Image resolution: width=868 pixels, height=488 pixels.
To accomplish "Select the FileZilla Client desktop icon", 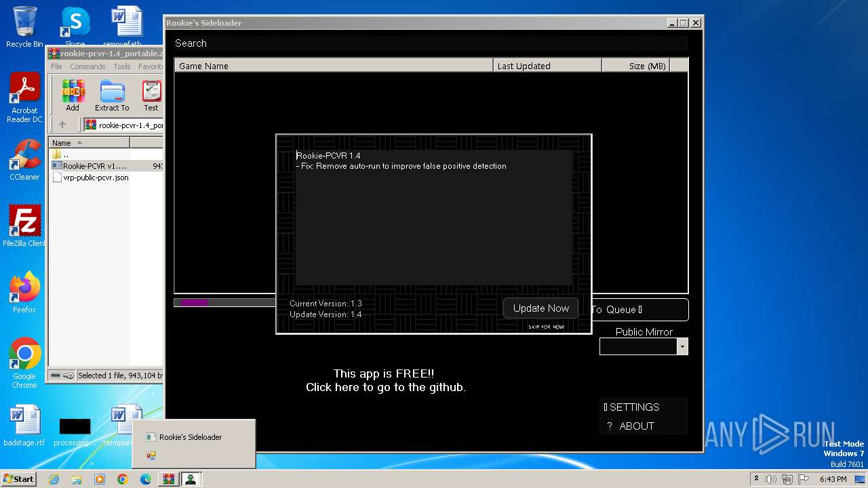I will pos(24,226).
